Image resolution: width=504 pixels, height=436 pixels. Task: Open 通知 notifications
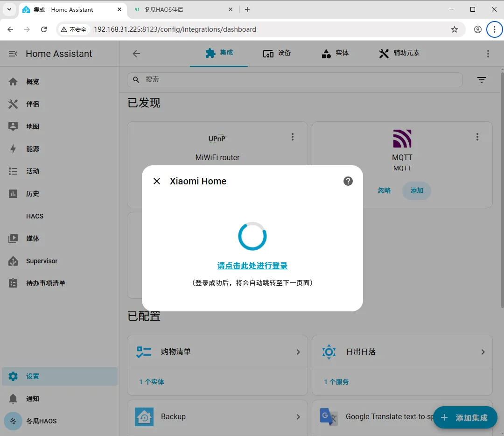[x=60, y=399]
